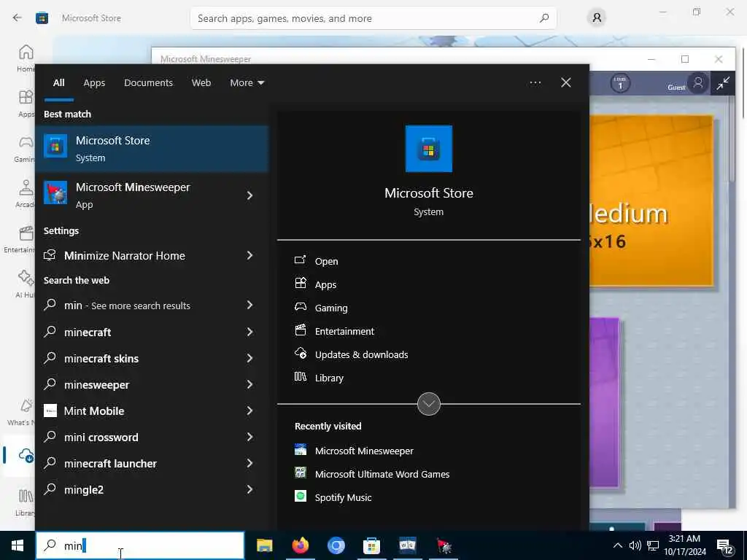Click Updates & downloads action
The width and height of the screenshot is (747, 560).
click(352, 354)
